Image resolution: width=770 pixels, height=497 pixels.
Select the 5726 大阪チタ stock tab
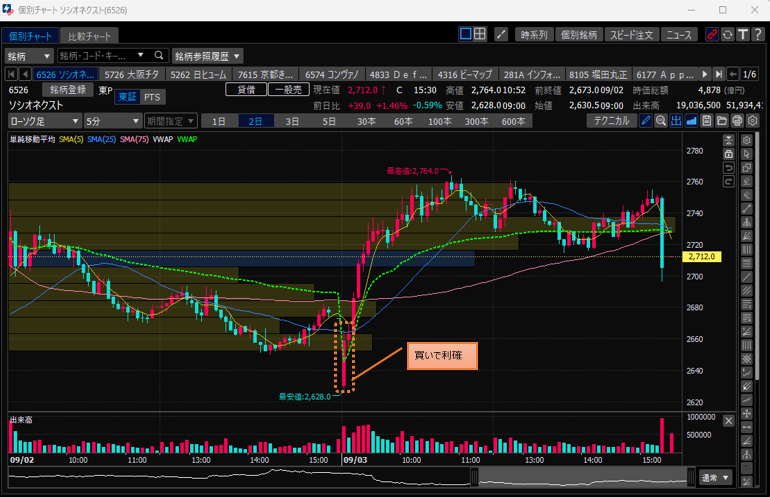click(x=132, y=74)
